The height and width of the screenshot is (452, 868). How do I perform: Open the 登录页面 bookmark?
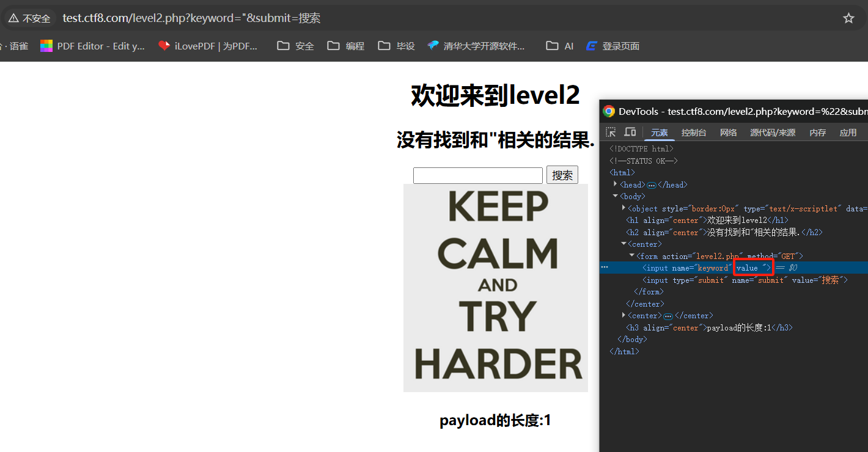(x=613, y=46)
